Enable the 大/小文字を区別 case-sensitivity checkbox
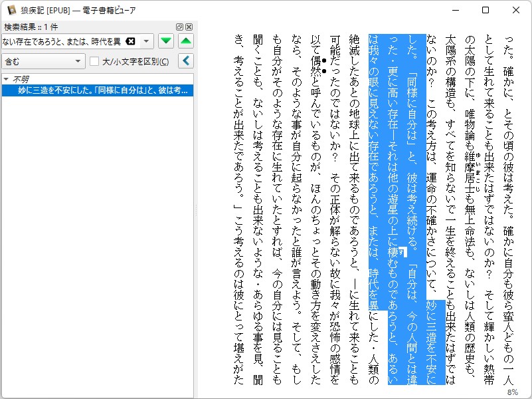 point(94,61)
